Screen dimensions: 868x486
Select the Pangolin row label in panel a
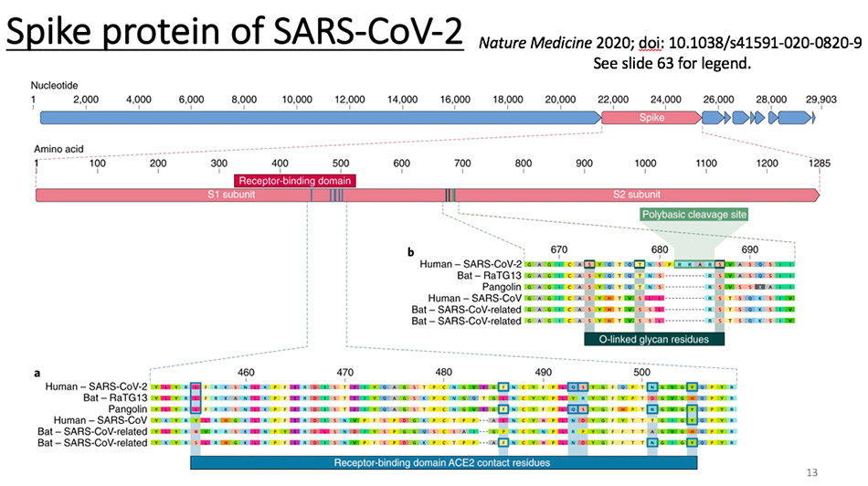127,409
